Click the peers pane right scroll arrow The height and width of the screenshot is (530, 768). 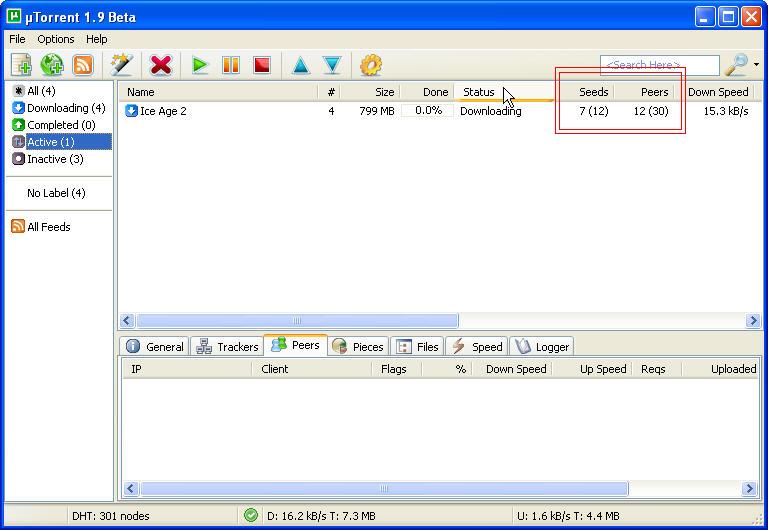(x=749, y=488)
